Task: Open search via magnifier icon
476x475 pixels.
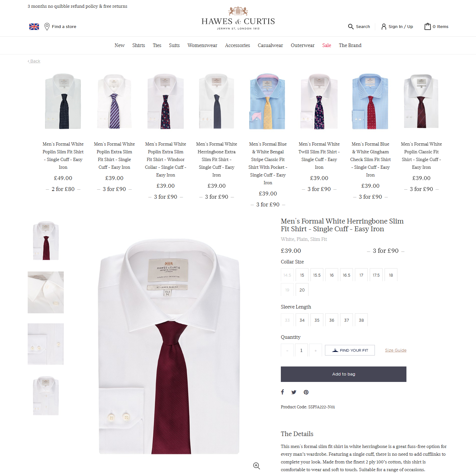Action: click(x=351, y=27)
